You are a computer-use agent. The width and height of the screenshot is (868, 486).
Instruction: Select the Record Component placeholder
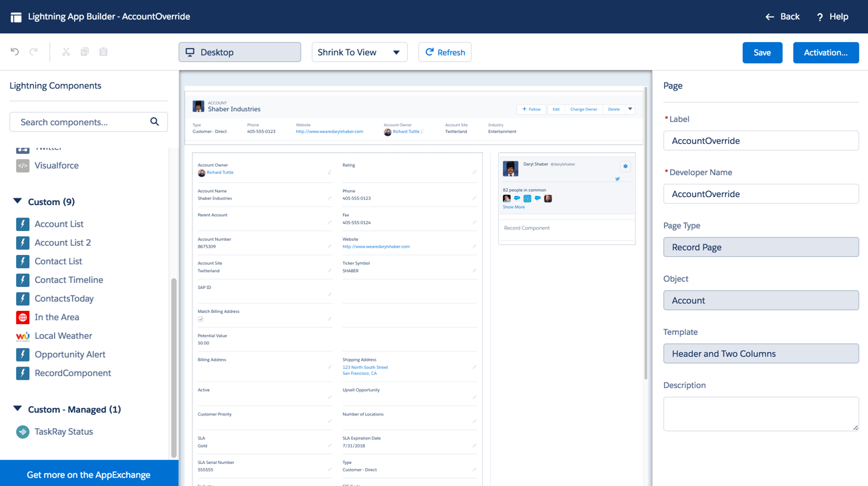(x=567, y=228)
